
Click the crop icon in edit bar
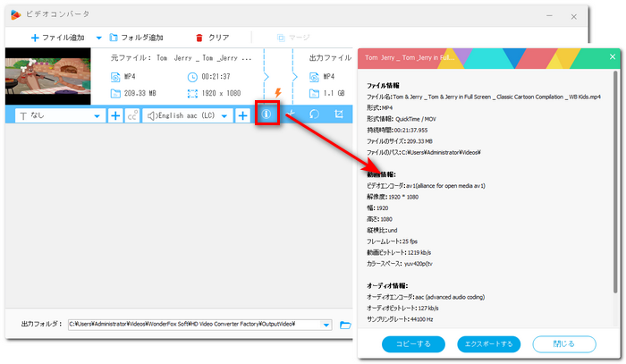(x=339, y=114)
